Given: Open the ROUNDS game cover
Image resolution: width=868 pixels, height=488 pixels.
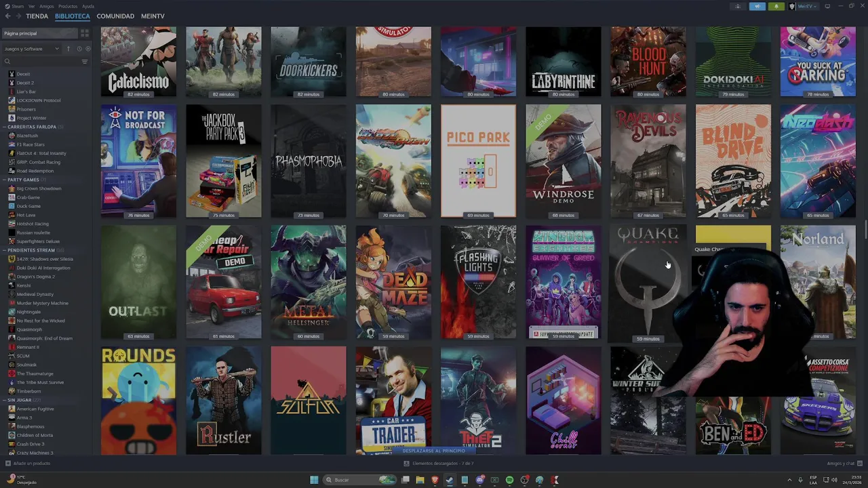Looking at the screenshot, I should click(x=138, y=401).
